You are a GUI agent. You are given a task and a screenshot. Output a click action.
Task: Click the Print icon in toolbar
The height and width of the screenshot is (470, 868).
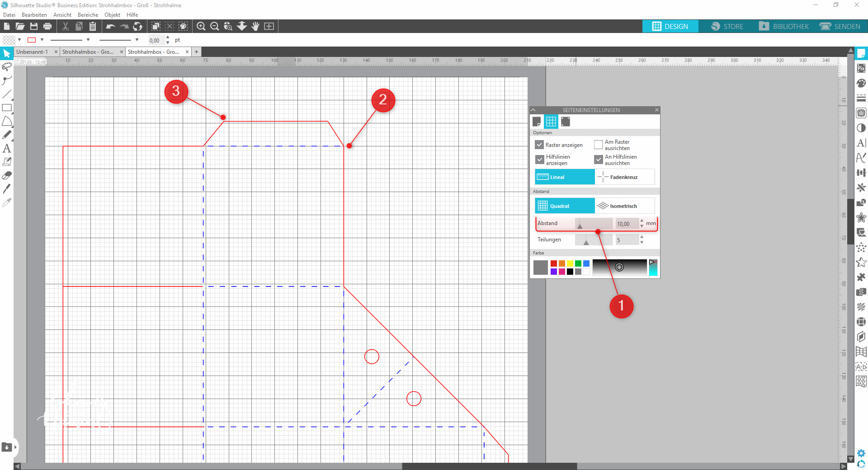pyautogui.click(x=47, y=26)
